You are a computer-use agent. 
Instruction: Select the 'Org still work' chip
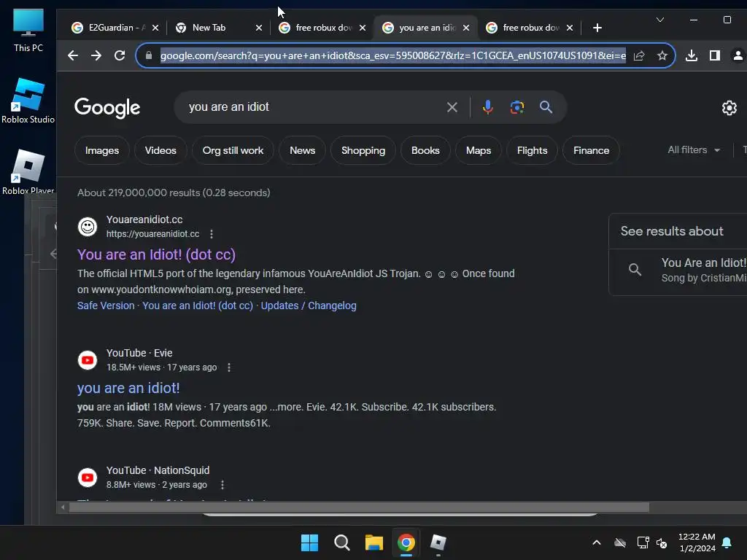tap(233, 150)
